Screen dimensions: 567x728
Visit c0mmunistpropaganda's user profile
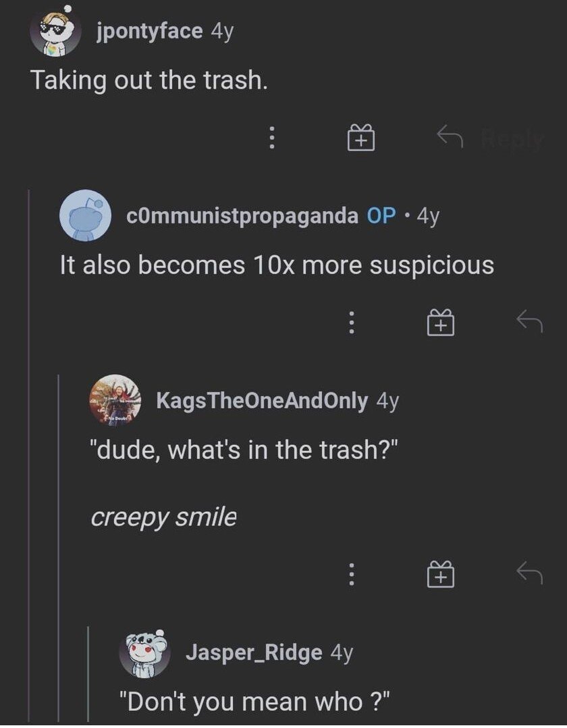coord(242,215)
